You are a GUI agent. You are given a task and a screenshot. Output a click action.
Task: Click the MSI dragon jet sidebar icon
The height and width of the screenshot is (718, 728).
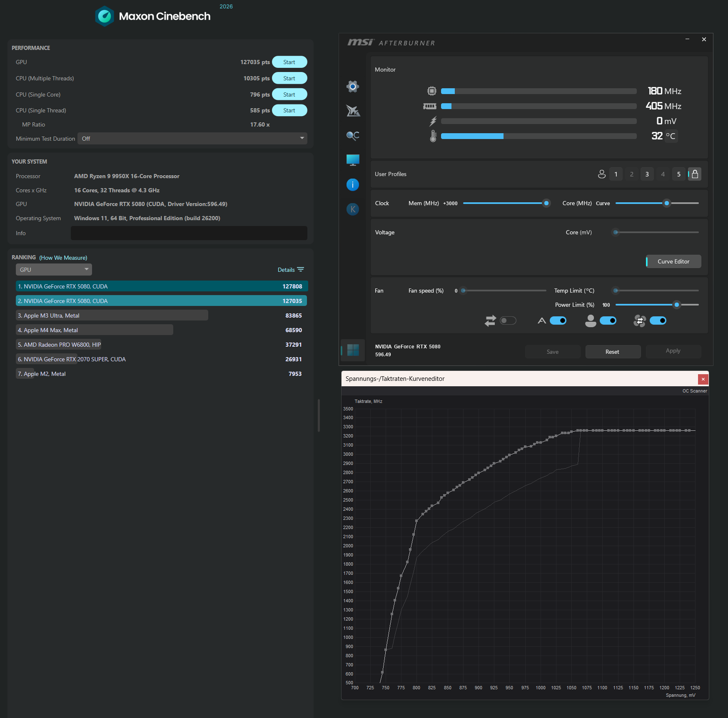[x=353, y=111]
